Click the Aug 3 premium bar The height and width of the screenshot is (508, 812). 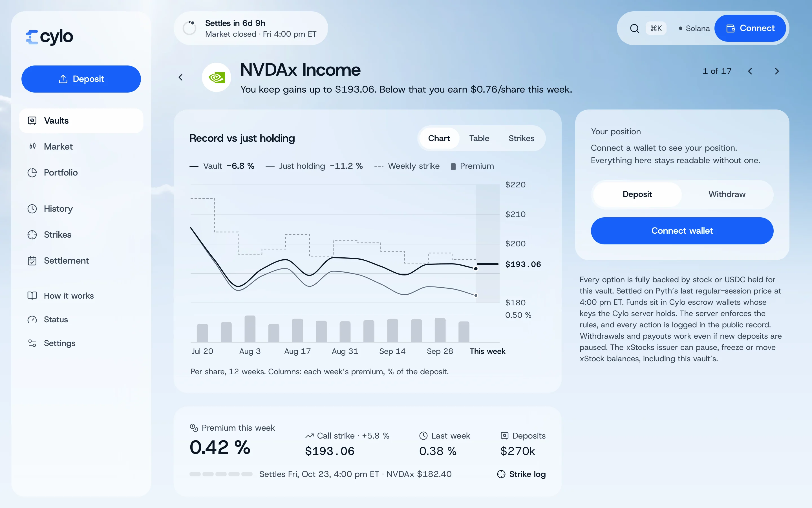250,329
